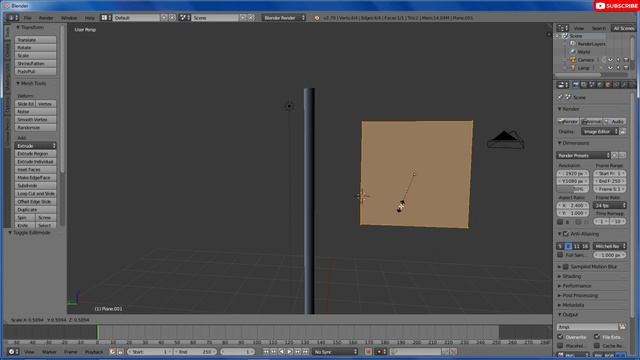Click the timeline play button
Screen dimensions: 640x360
290,351
